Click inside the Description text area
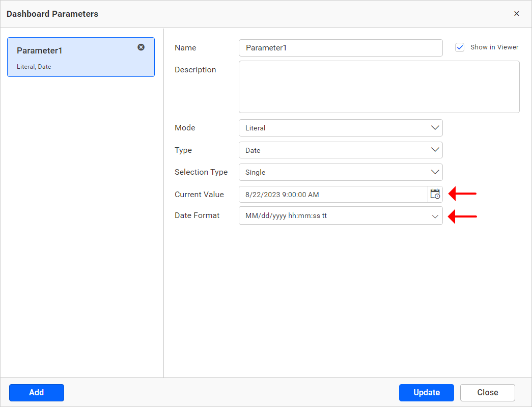The image size is (532, 407). [379, 87]
